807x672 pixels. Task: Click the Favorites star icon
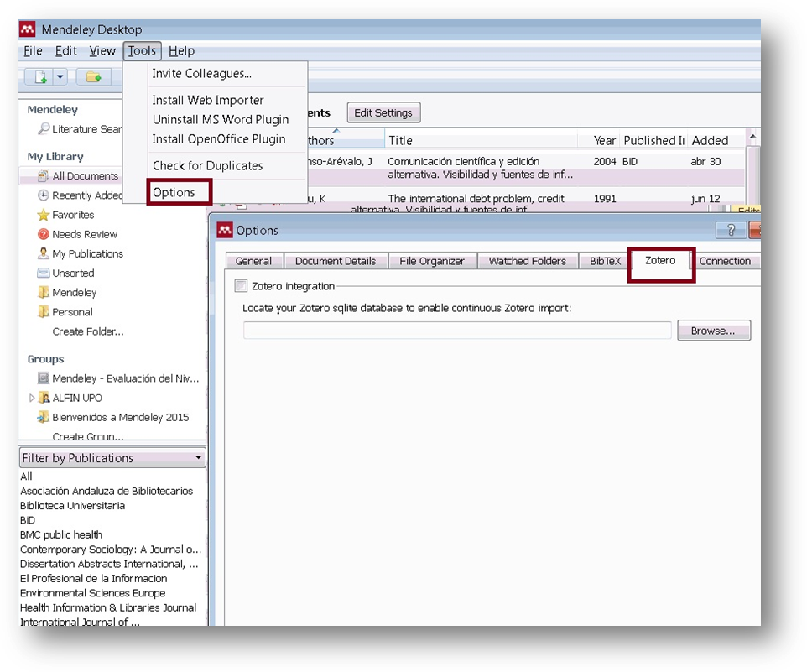point(44,215)
